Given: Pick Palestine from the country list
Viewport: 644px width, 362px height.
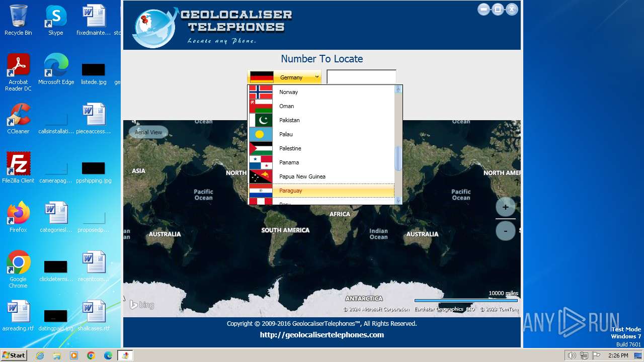Looking at the screenshot, I should coord(321,148).
